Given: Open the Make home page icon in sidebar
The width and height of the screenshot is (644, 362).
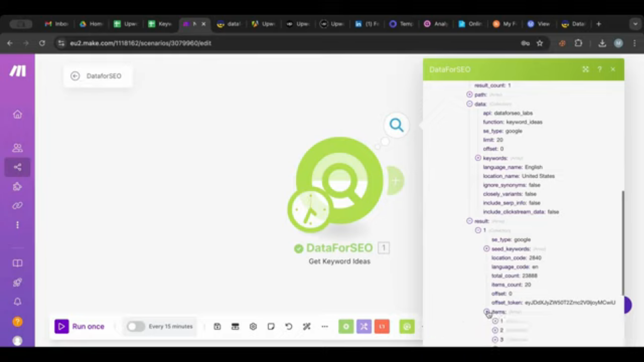Looking at the screenshot, I should pos(17,114).
